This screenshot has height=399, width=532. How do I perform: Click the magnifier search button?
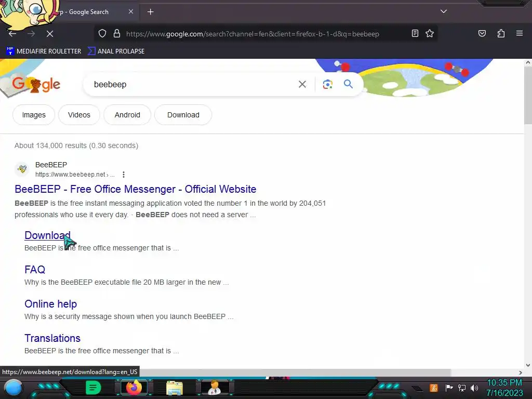[348, 84]
